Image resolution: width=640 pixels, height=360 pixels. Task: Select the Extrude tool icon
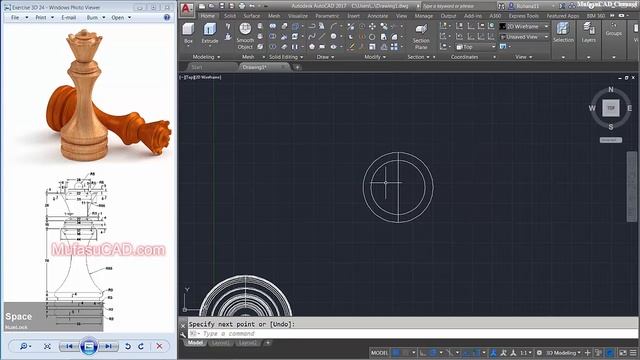pyautogui.click(x=210, y=29)
